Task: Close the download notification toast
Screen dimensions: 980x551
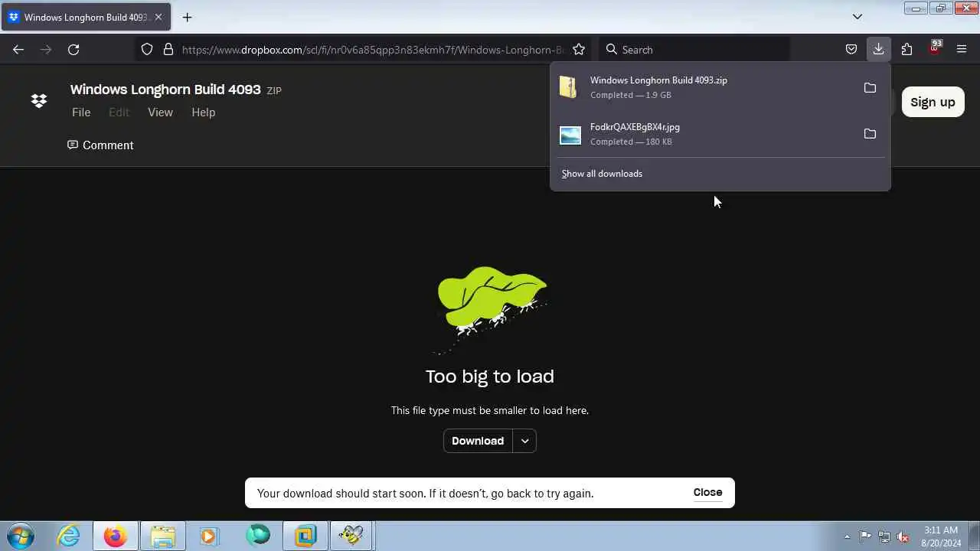Action: (707, 493)
